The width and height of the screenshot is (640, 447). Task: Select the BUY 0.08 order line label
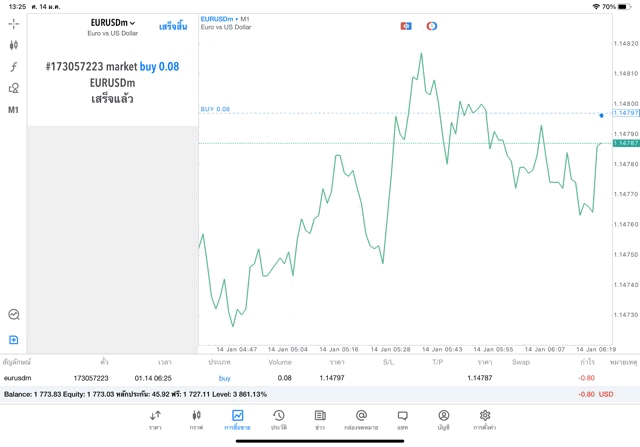(215, 109)
